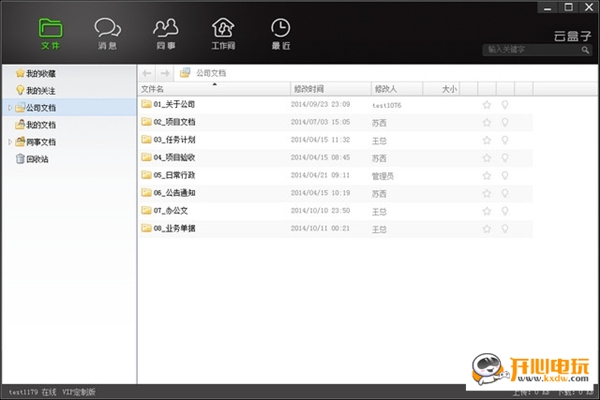Image resolution: width=600 pixels, height=400 pixels.
Task: Sort by 文件名 column header
Action: [x=214, y=89]
